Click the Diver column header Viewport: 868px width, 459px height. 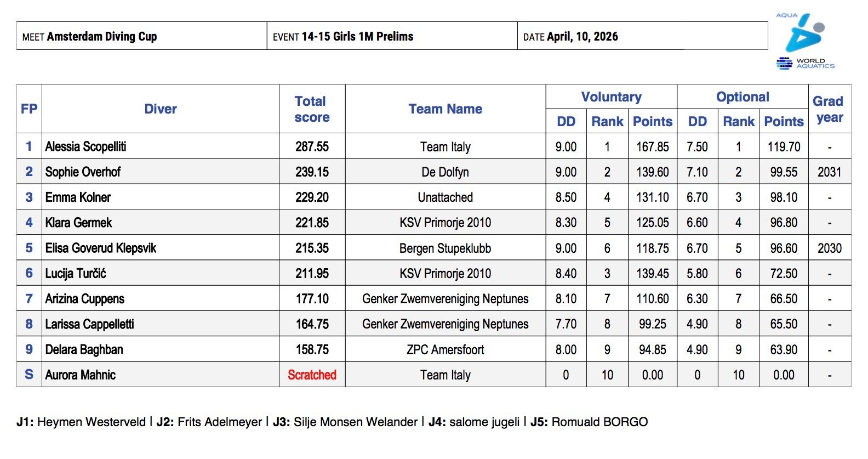[x=160, y=109]
